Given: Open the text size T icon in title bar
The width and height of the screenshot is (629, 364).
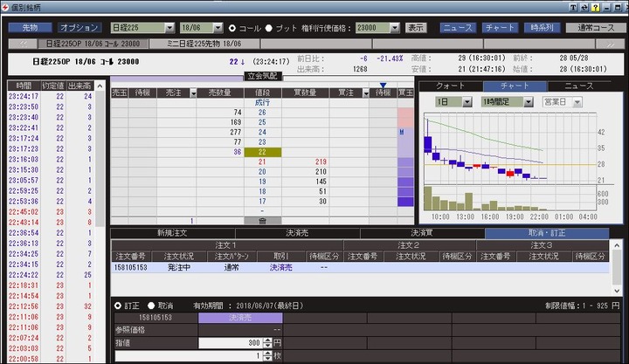Looking at the screenshot, I should pos(573,8).
